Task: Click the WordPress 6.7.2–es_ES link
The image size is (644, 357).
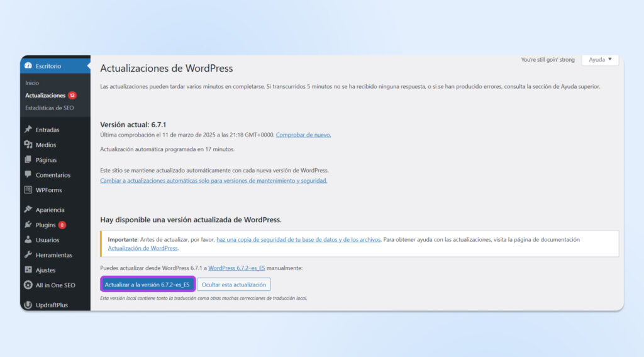Action: coord(236,268)
